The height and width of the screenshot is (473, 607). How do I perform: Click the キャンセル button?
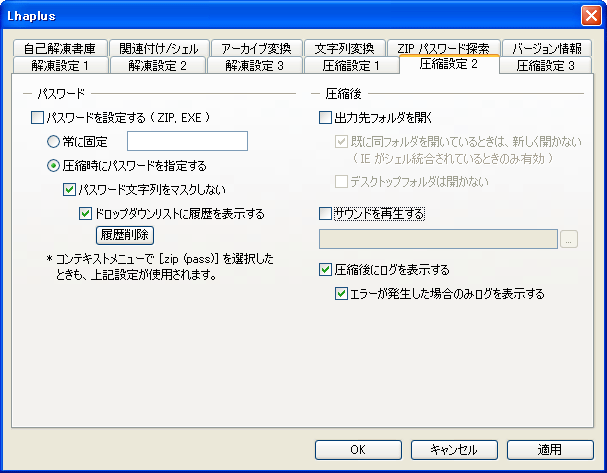[454, 450]
